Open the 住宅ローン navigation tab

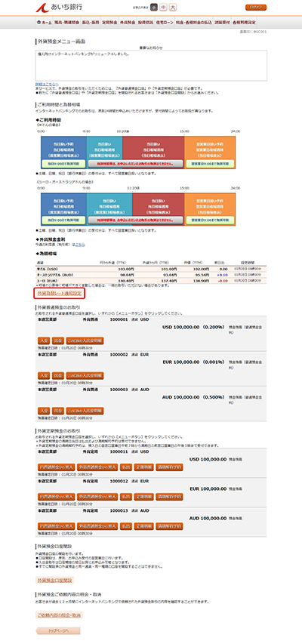coord(165,22)
